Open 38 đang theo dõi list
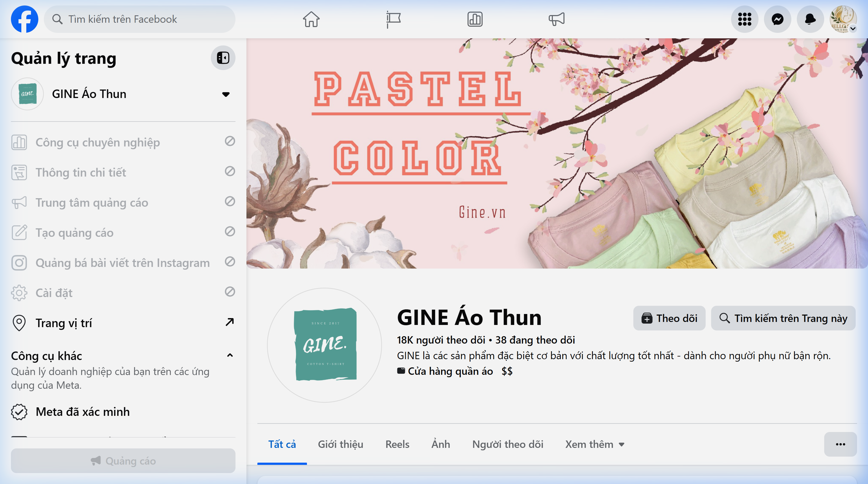868x484 pixels. click(535, 340)
